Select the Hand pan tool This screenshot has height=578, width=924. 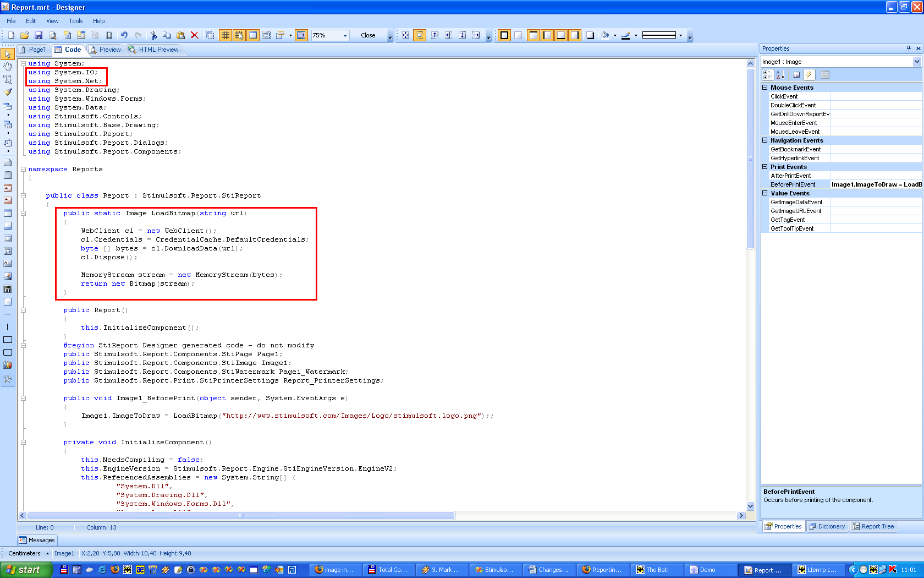(8, 67)
